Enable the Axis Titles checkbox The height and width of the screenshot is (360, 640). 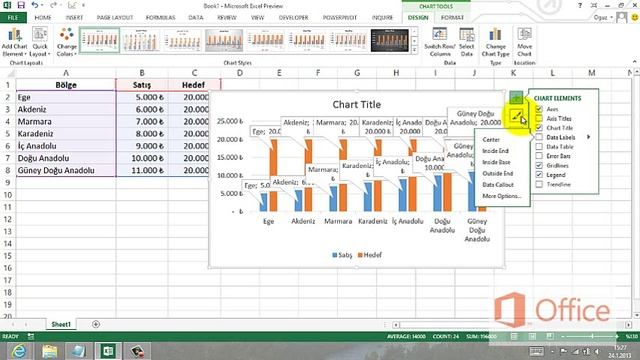coord(539,118)
